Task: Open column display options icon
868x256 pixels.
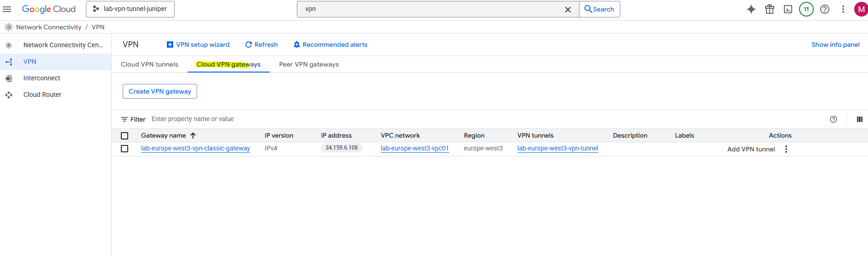Action: pos(859,119)
